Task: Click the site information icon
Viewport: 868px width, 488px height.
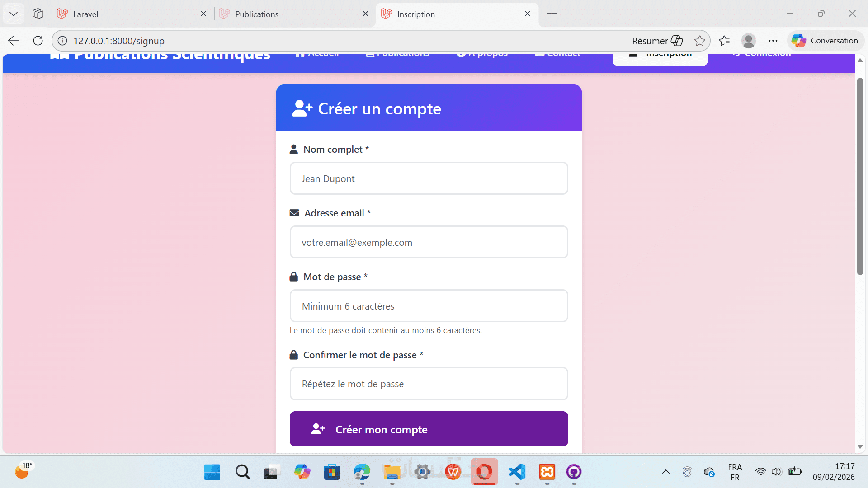Action: coord(62,41)
